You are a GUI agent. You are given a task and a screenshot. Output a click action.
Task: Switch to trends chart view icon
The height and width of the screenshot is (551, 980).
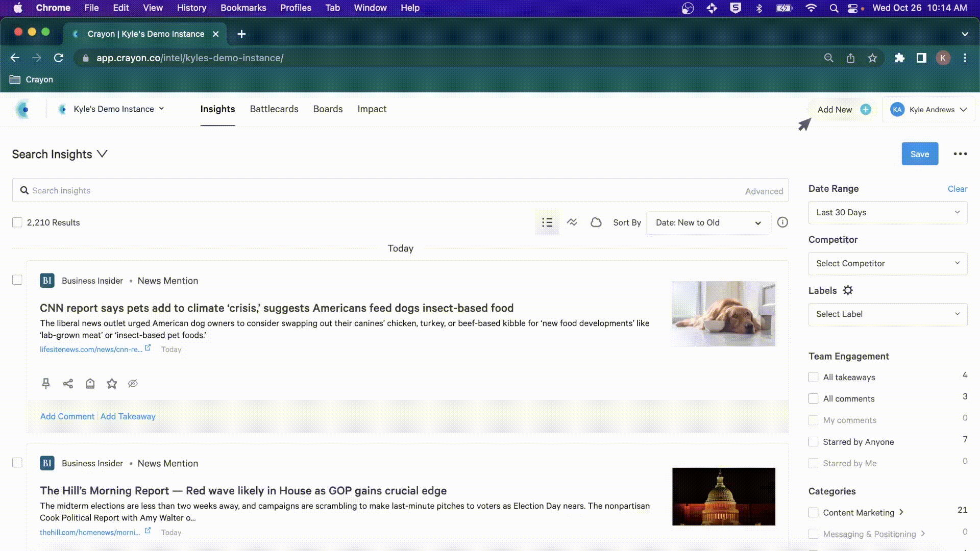[572, 222]
